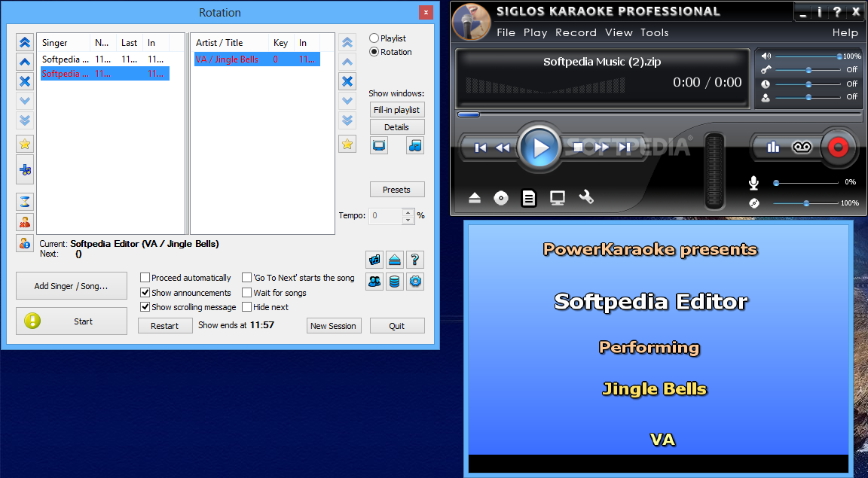868x478 pixels.
Task: Open the gear settings icon in Rotation
Action: tap(415, 281)
